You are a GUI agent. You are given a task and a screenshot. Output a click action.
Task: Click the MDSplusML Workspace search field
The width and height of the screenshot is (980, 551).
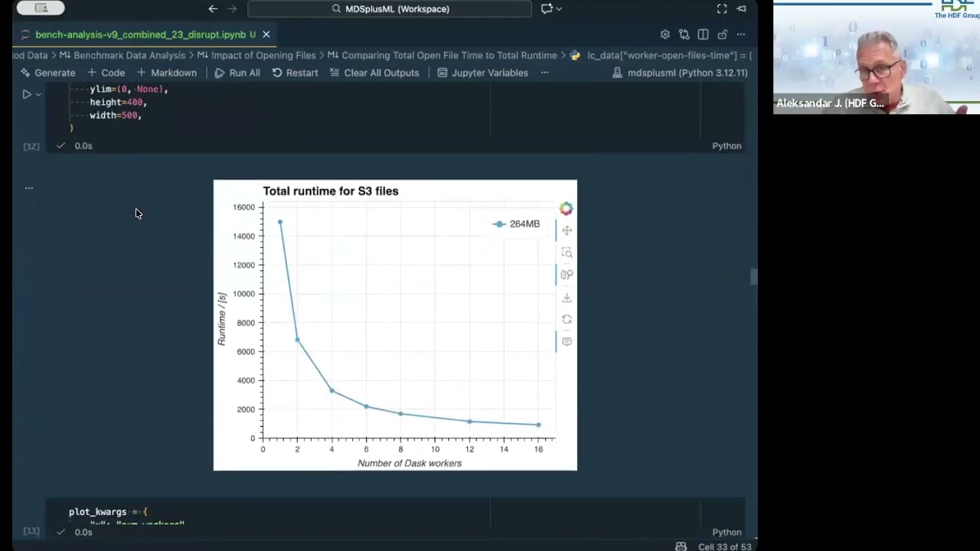click(390, 8)
